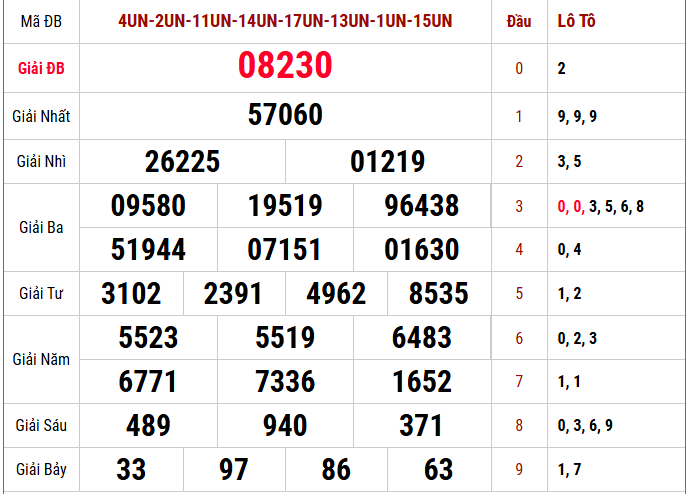Click Lô Tô values 0, 0, 3, 5, 6, 8
Viewport: 688px width, 494px height.
point(600,206)
